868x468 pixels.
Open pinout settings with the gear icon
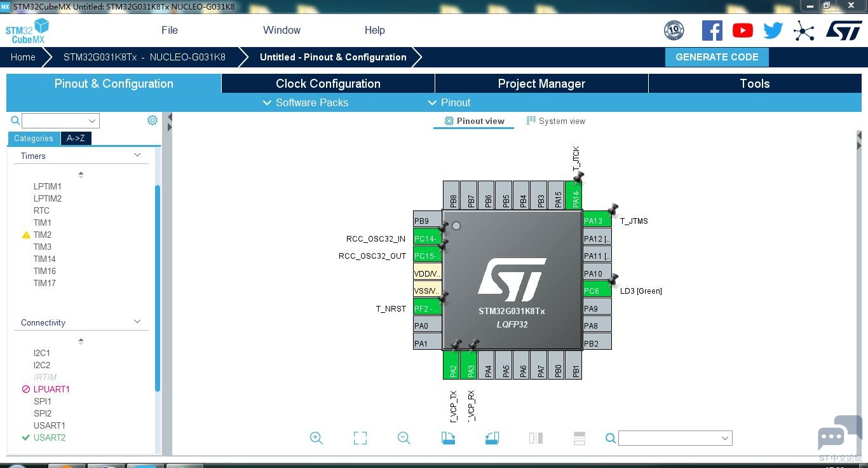click(x=153, y=120)
